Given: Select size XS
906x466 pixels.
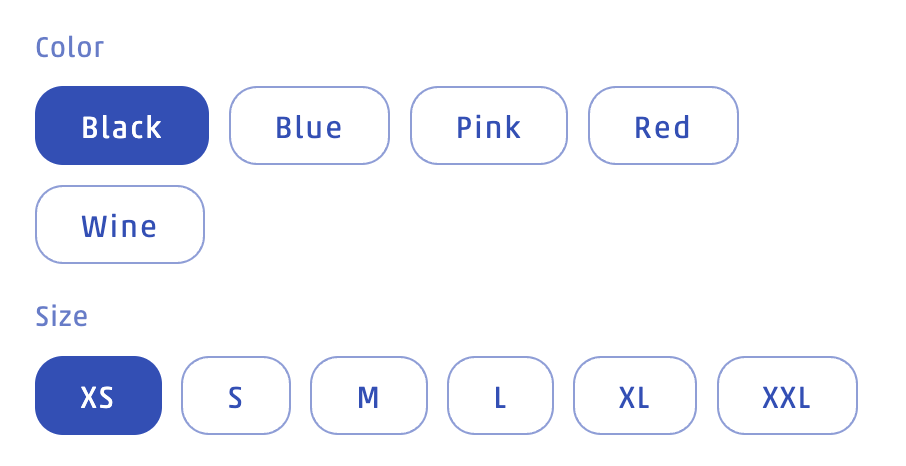Looking at the screenshot, I should click(x=98, y=396).
